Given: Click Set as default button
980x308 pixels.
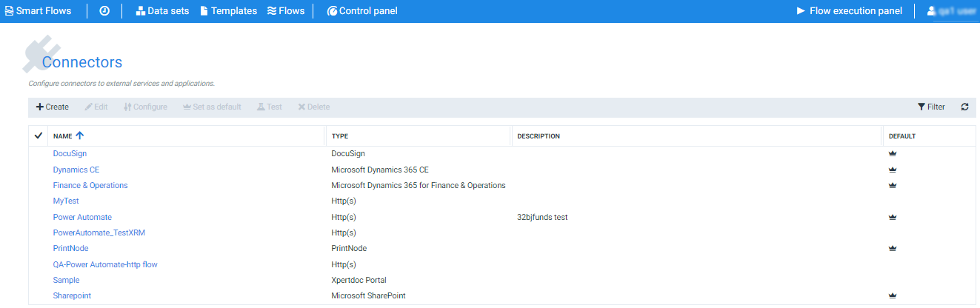Looking at the screenshot, I should click(212, 107).
